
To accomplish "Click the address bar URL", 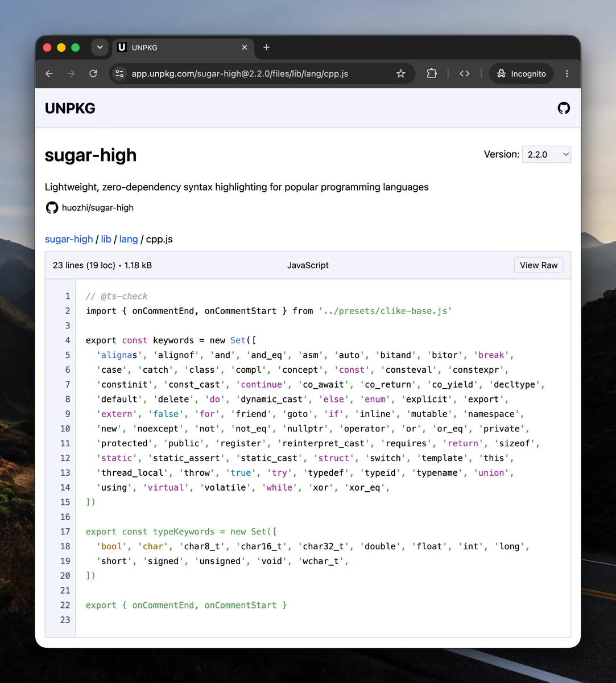I will (x=240, y=73).
